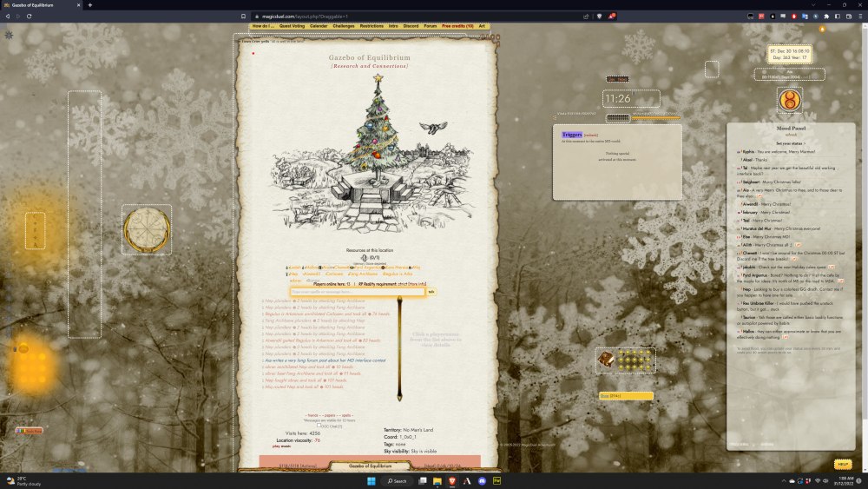
Task: Open the Restrictions menu item
Action: 372,26
